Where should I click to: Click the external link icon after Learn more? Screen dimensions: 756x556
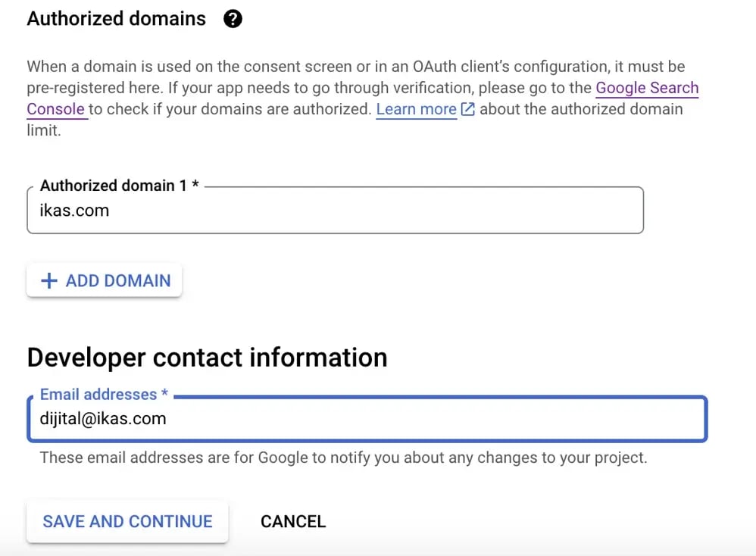[x=467, y=109]
